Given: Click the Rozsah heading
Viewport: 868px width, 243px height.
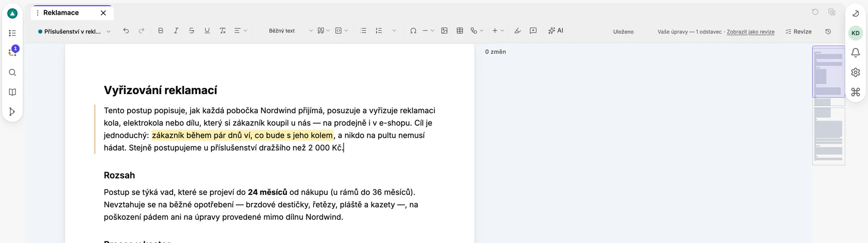Looking at the screenshot, I should coord(119,175).
